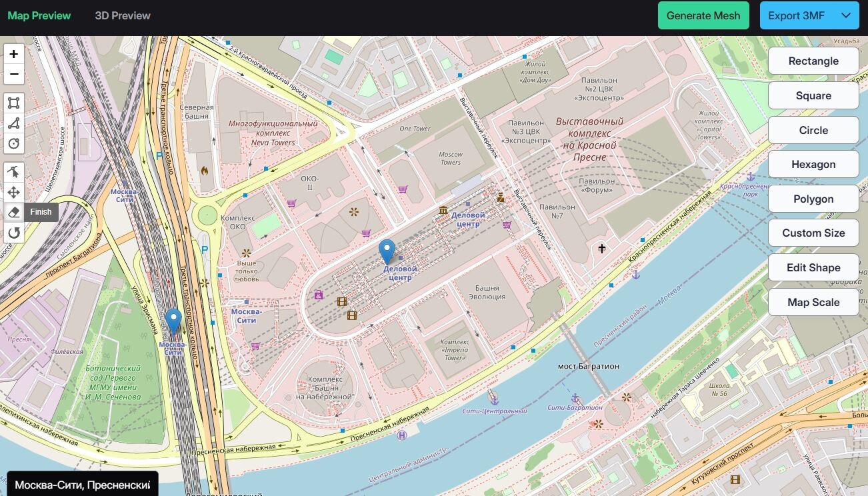Switch to the 3D Preview tab
The height and width of the screenshot is (496, 868).
(123, 15)
